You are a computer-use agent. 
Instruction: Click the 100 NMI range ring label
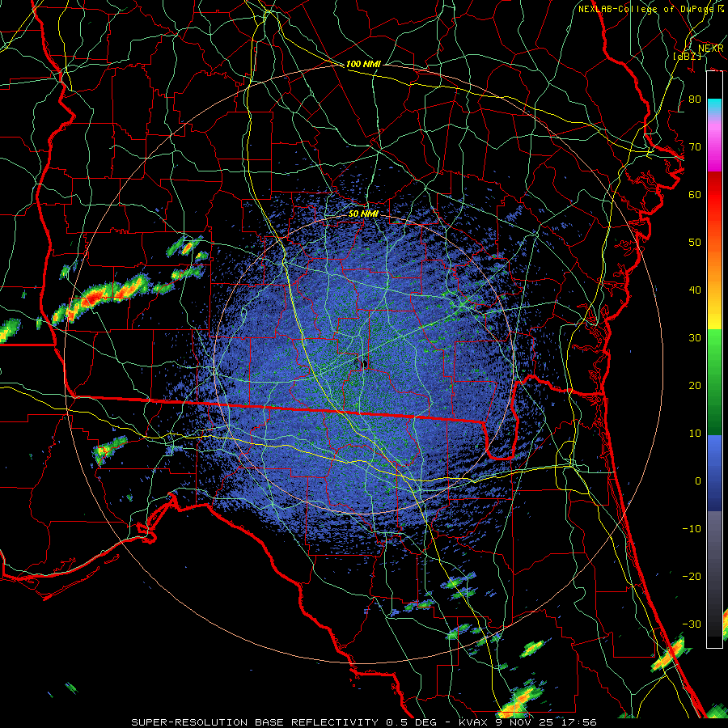[363, 64]
